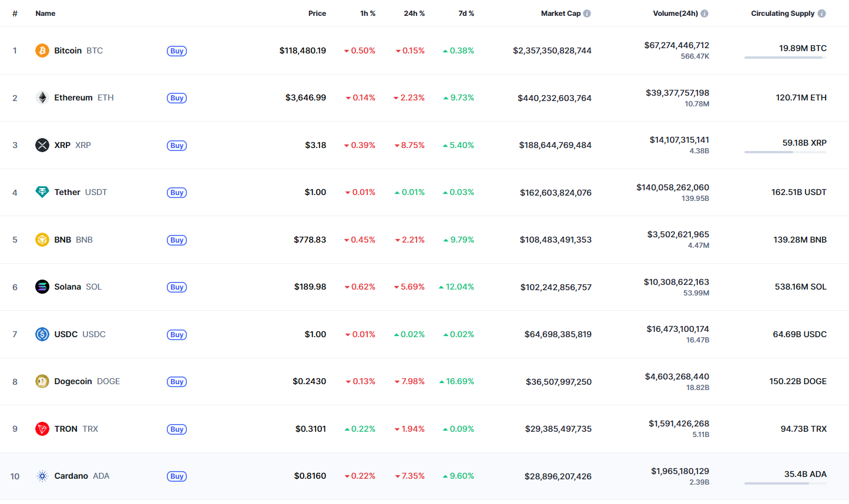Screen dimensions: 849x504
Task: Click the Dogecoin coin logo
Action: click(x=42, y=381)
